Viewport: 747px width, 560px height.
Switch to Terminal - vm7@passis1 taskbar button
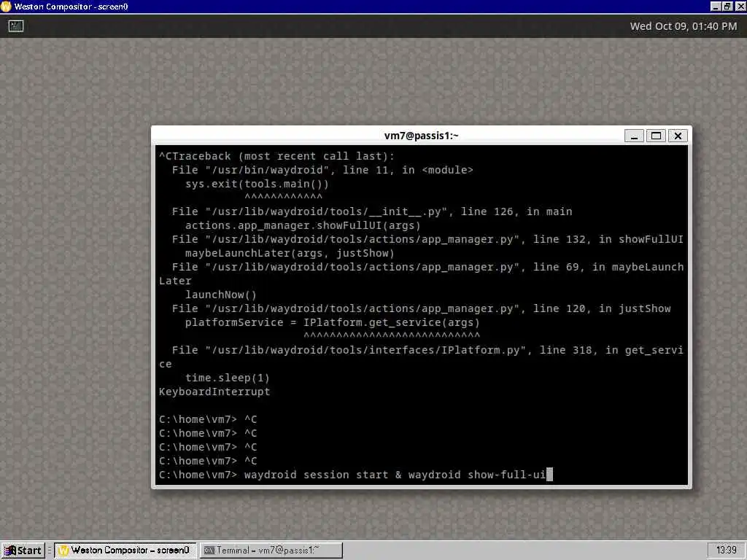click(271, 551)
